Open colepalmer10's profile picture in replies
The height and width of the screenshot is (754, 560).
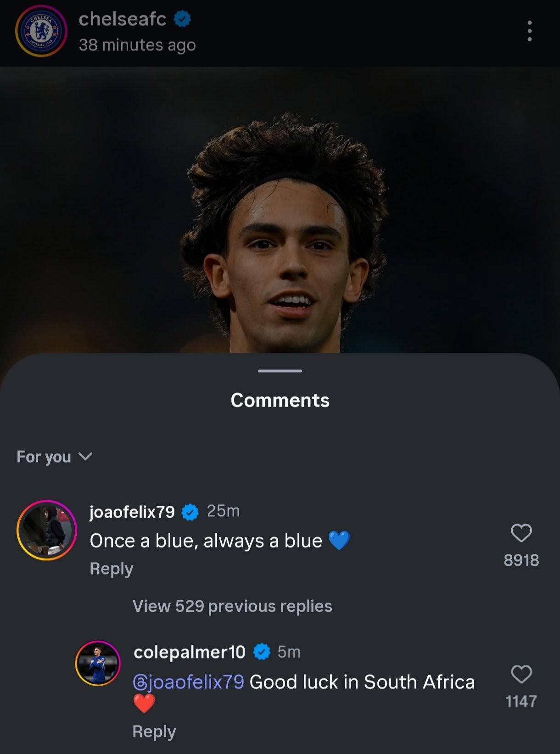tap(98, 663)
